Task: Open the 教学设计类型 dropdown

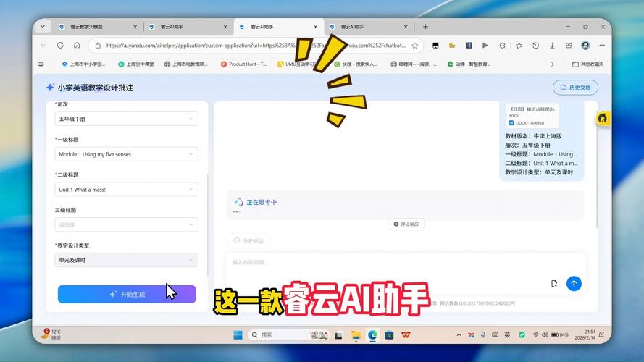Action: click(x=126, y=260)
